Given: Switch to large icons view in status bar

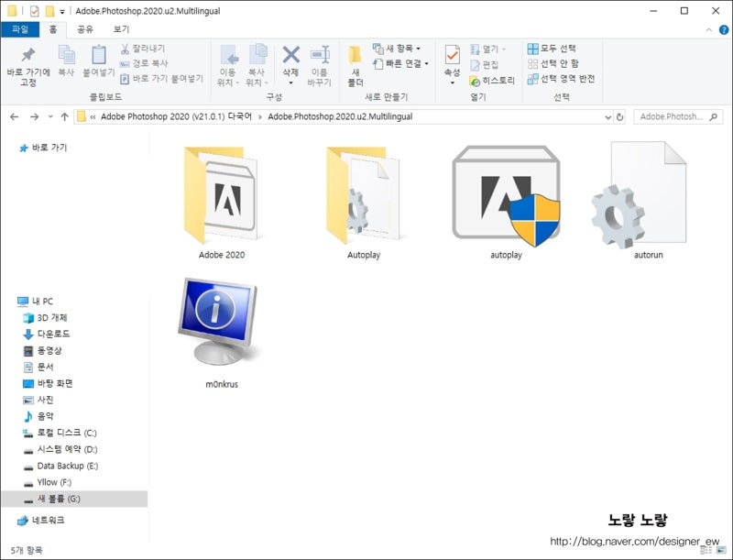Looking at the screenshot, I should (x=721, y=550).
